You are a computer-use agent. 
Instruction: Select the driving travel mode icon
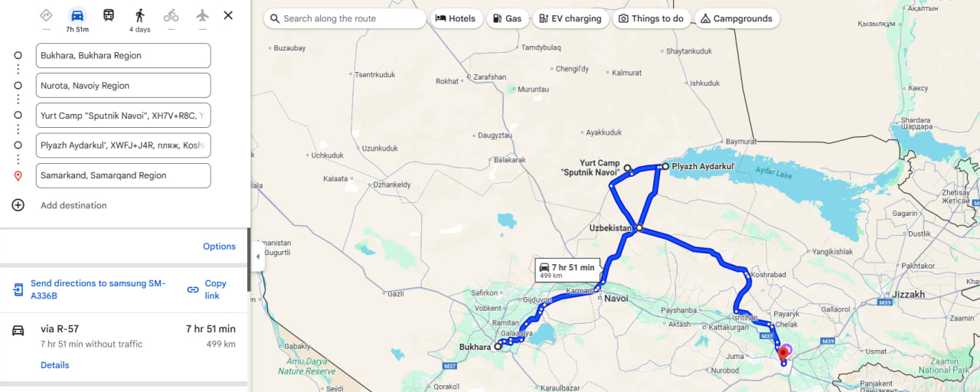coord(77,15)
